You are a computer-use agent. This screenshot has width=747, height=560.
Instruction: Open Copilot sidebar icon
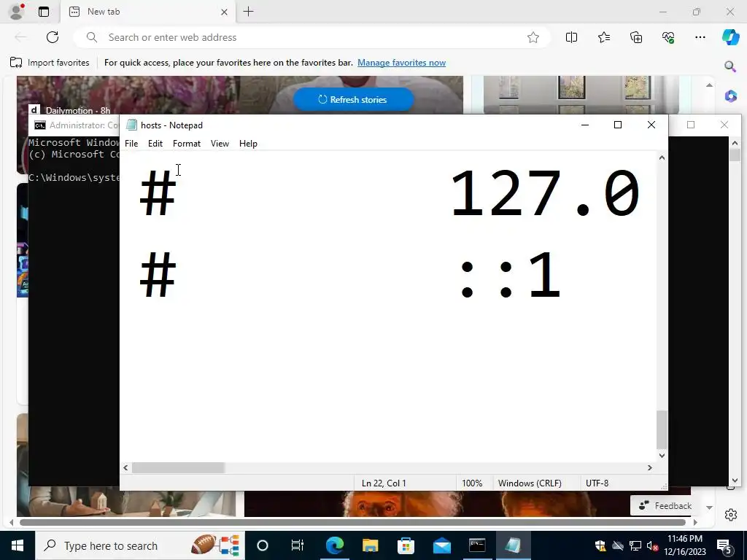730,37
